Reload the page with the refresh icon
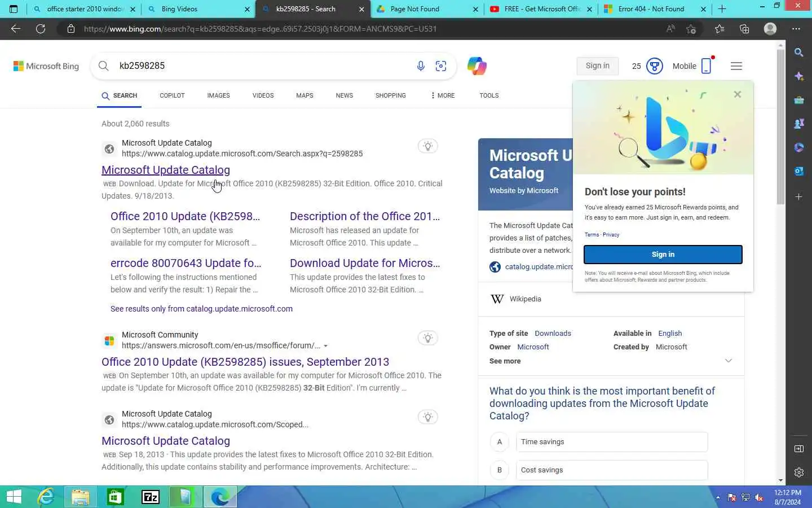 tap(41, 29)
